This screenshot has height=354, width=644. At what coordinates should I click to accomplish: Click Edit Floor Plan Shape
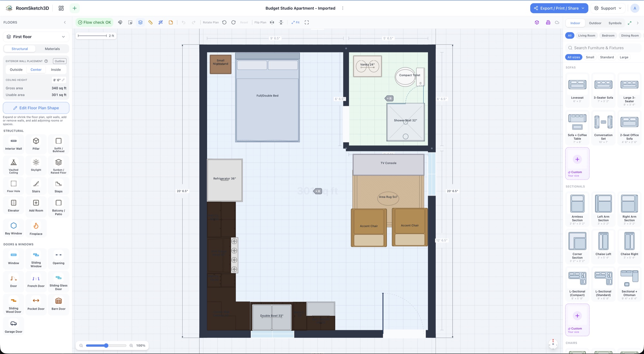(x=36, y=108)
